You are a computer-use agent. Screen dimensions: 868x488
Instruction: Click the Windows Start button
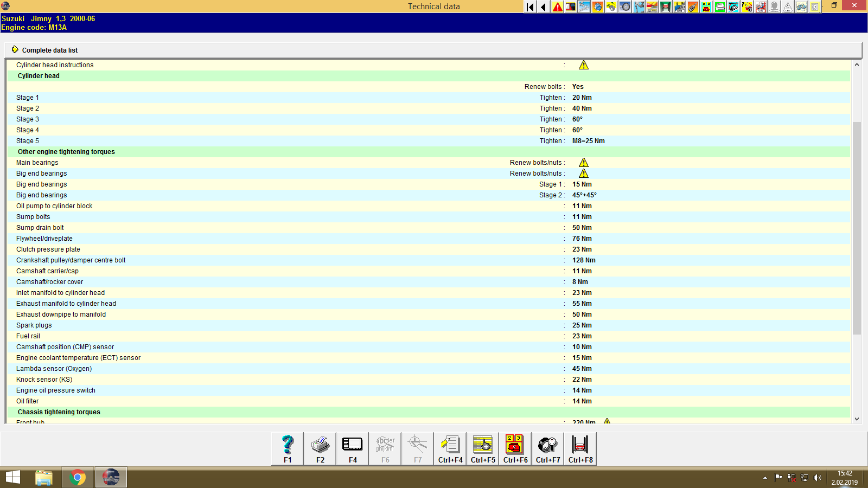pos(12,477)
